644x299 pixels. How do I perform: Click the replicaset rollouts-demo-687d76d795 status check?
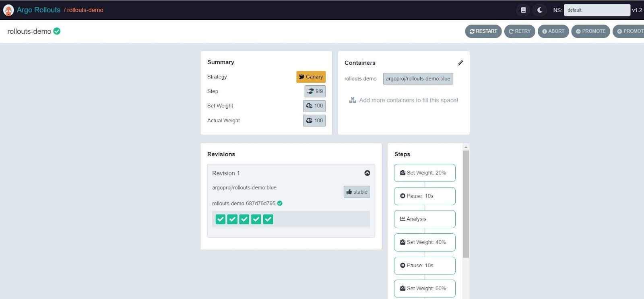(280, 203)
